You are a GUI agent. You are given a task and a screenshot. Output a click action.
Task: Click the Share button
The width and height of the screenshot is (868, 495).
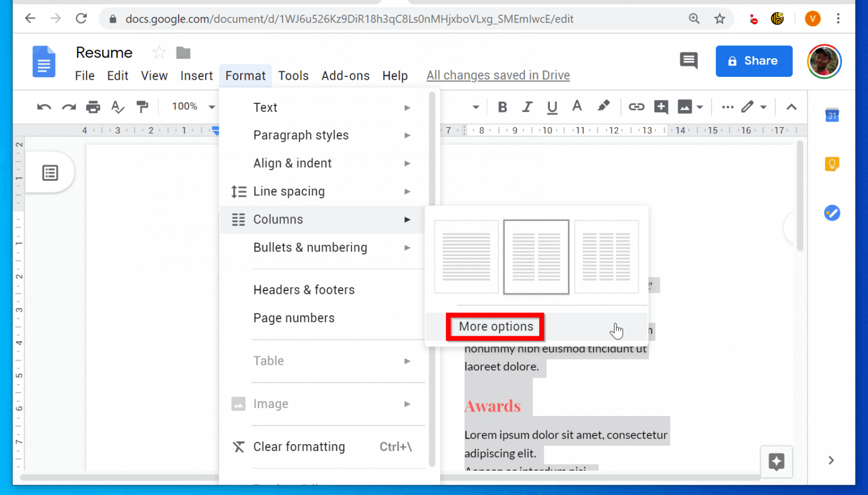pyautogui.click(x=754, y=61)
